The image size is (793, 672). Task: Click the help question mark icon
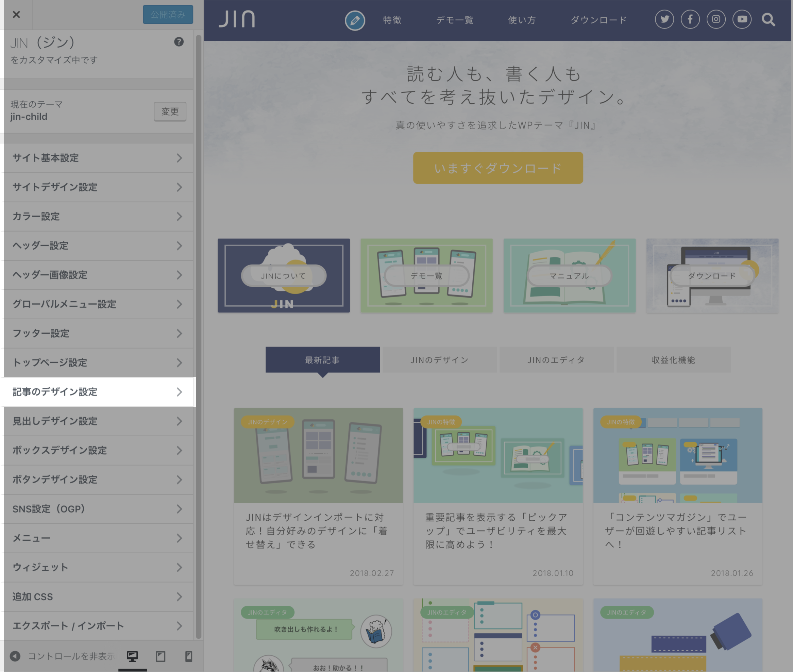point(179,42)
